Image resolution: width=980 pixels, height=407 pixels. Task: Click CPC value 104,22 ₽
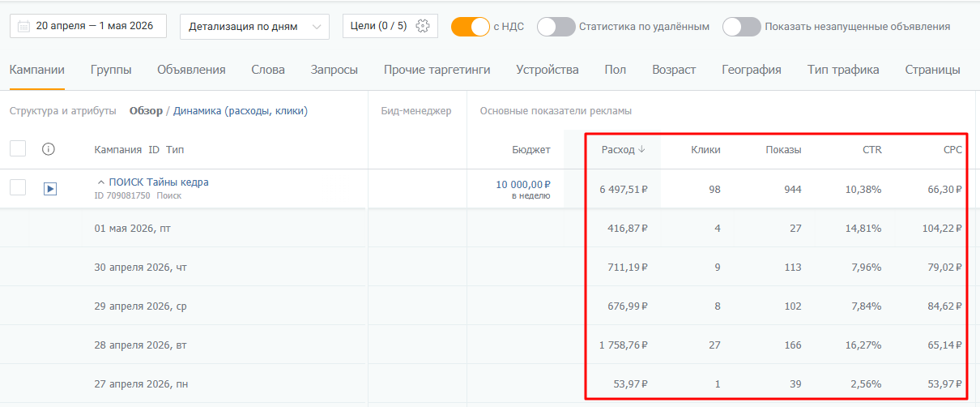[x=941, y=229]
